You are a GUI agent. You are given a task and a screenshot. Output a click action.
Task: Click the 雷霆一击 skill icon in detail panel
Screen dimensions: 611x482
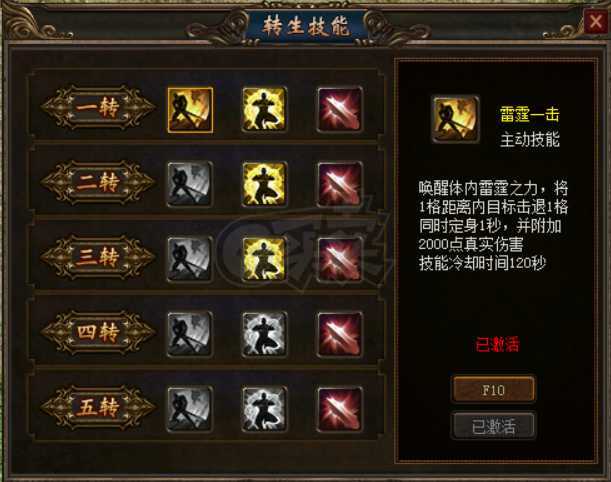[x=455, y=120]
